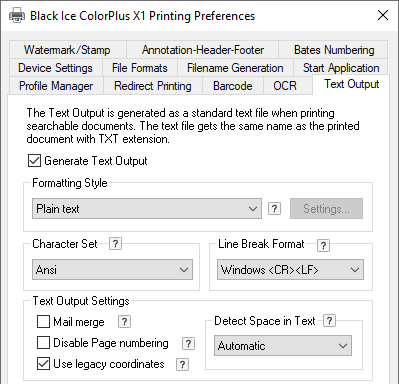
Task: Select the Text Output tab
Action: click(352, 84)
